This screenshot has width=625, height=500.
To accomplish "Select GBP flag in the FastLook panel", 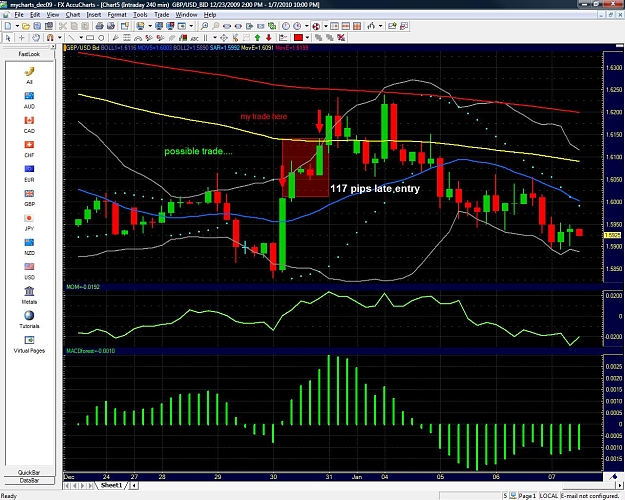I will point(29,193).
